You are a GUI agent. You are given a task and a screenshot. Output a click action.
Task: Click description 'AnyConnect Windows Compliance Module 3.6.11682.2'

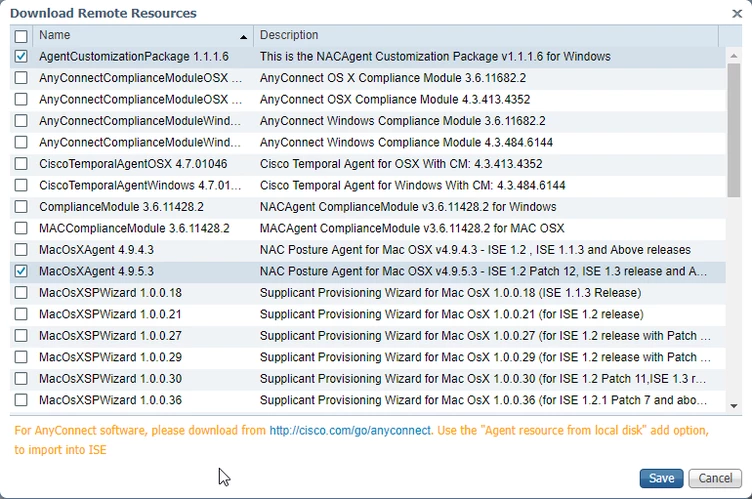click(402, 121)
